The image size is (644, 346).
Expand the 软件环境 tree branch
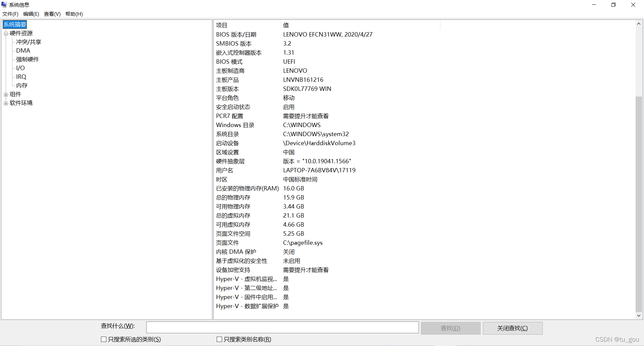(6, 103)
